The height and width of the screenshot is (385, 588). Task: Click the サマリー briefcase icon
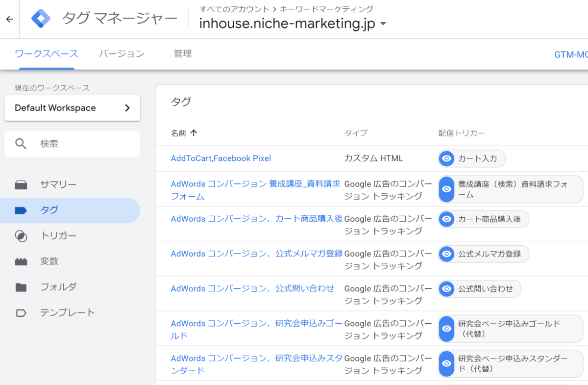(21, 185)
